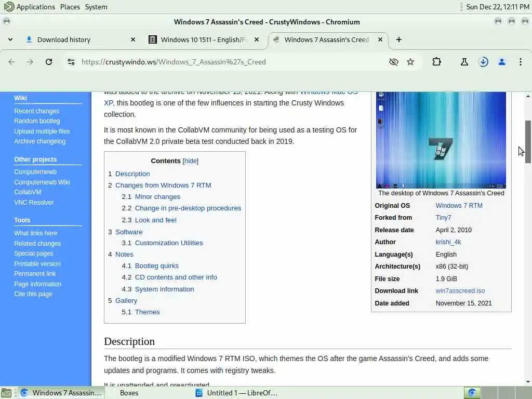
Task: Open CD contents and other info link
Action: click(176, 277)
